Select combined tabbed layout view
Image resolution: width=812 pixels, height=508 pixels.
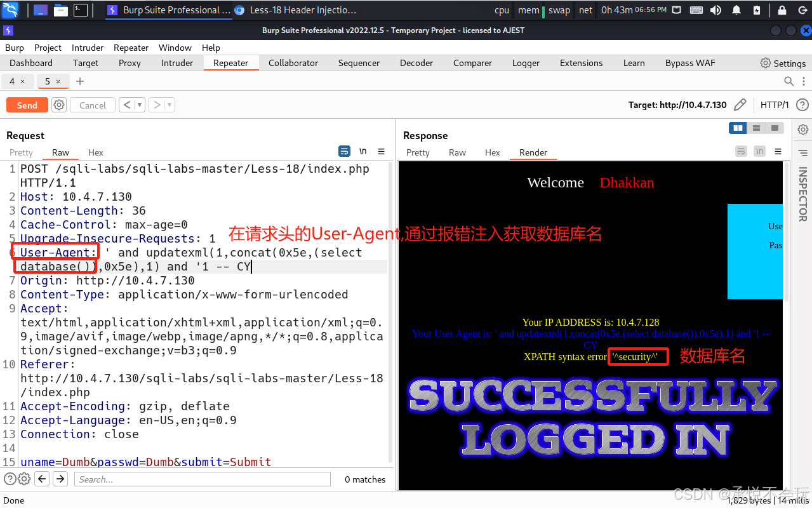pyautogui.click(x=775, y=128)
